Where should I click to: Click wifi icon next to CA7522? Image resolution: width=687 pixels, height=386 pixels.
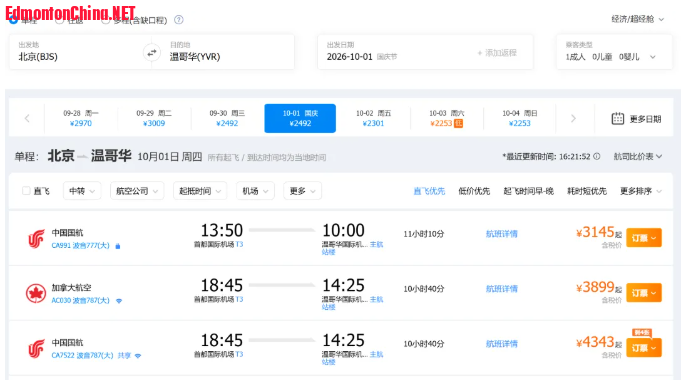pyautogui.click(x=138, y=356)
